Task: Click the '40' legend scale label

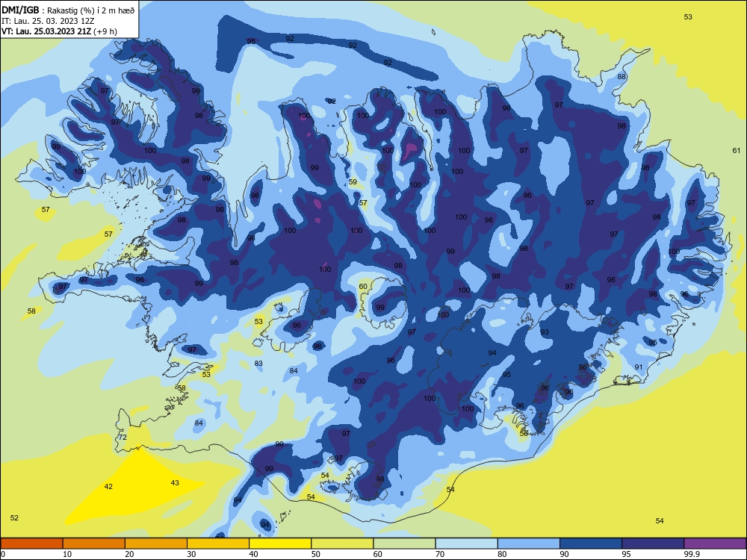Action: click(253, 554)
